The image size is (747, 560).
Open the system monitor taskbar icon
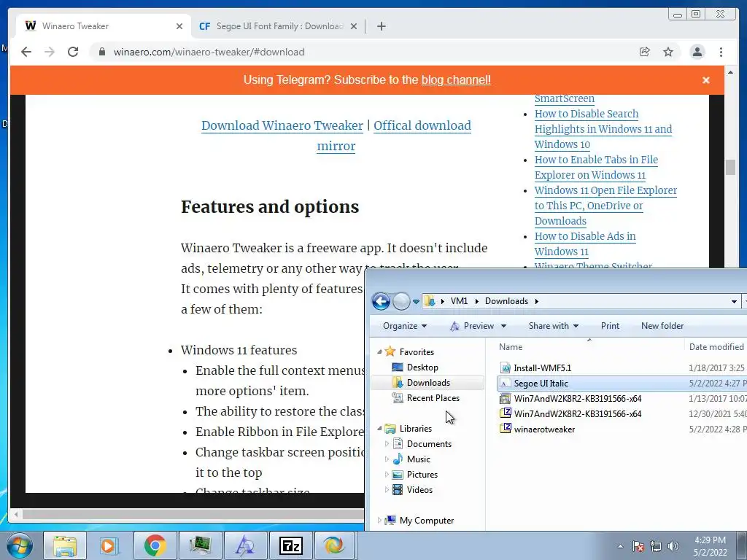coord(200,545)
